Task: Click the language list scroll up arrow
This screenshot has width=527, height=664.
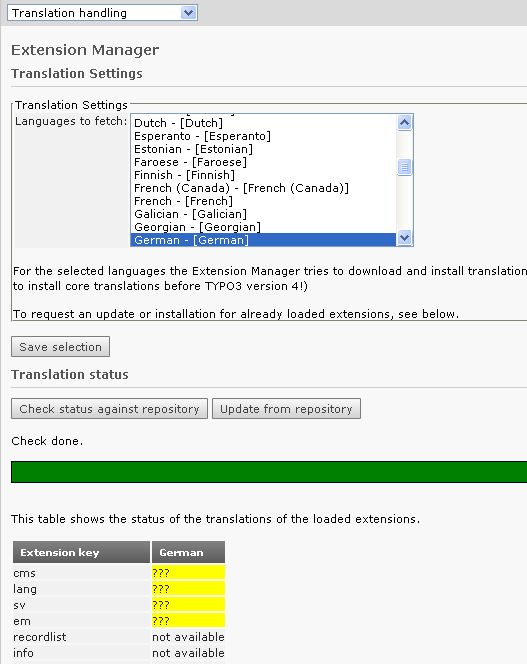Action: pos(405,123)
